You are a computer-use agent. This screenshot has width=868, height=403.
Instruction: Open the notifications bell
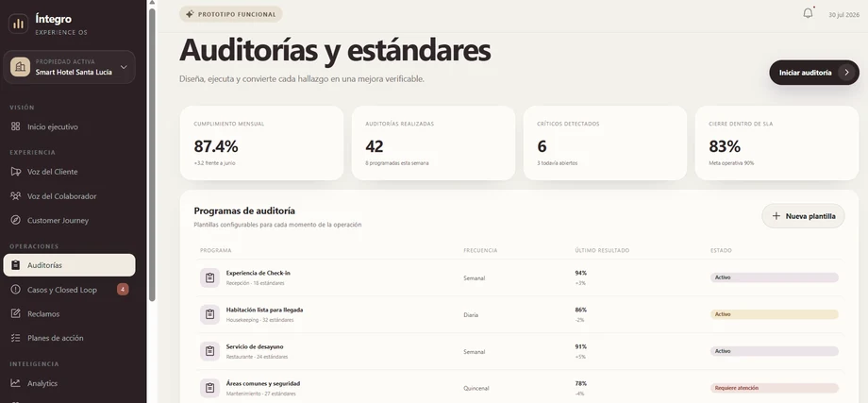[x=809, y=13]
